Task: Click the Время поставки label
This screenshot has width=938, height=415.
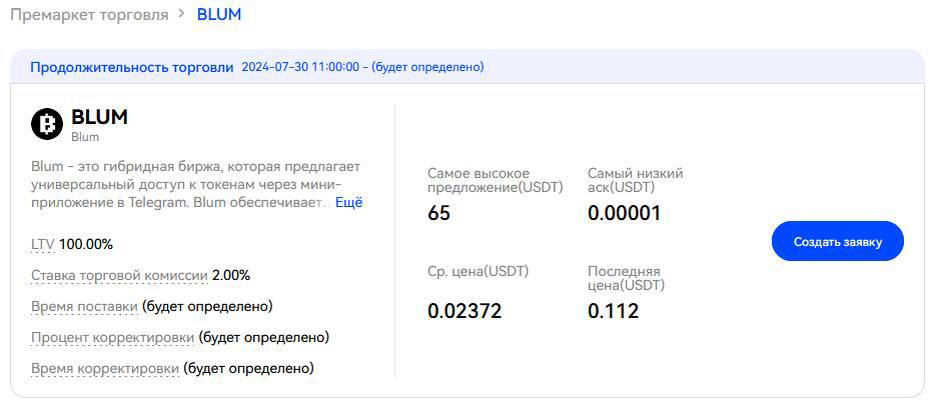Action: pos(84,306)
